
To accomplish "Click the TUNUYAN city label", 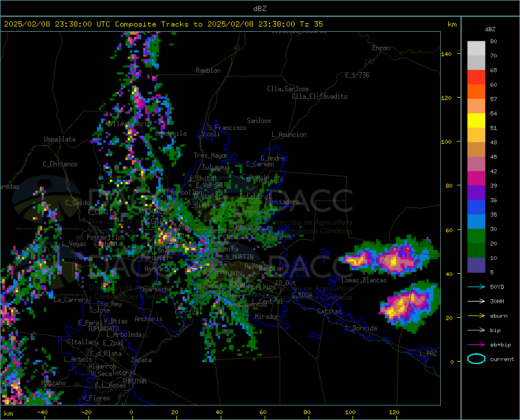I will pos(134,381).
